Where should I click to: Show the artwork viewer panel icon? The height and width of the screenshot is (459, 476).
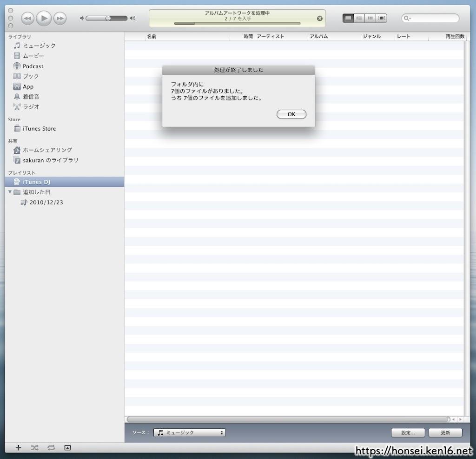pyautogui.click(x=67, y=448)
